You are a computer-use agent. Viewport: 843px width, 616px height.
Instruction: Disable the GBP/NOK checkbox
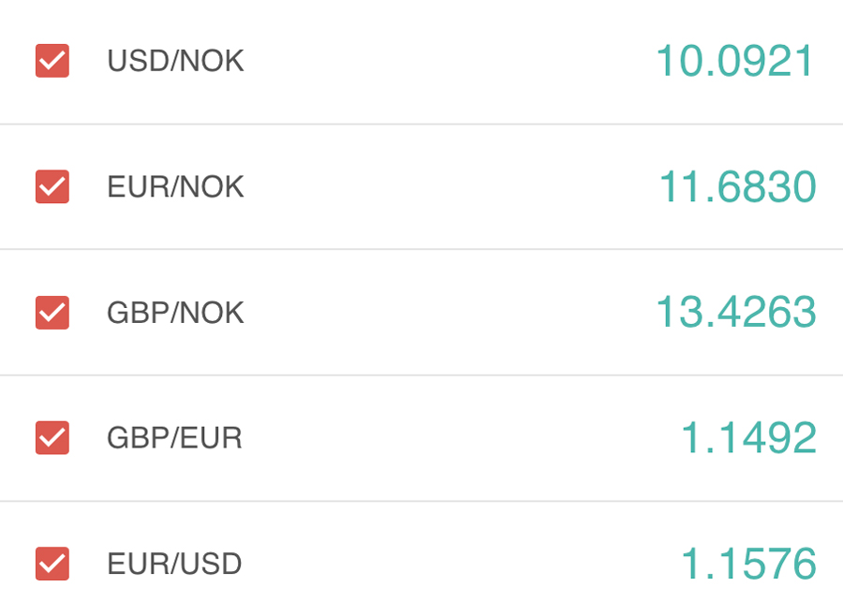(52, 312)
